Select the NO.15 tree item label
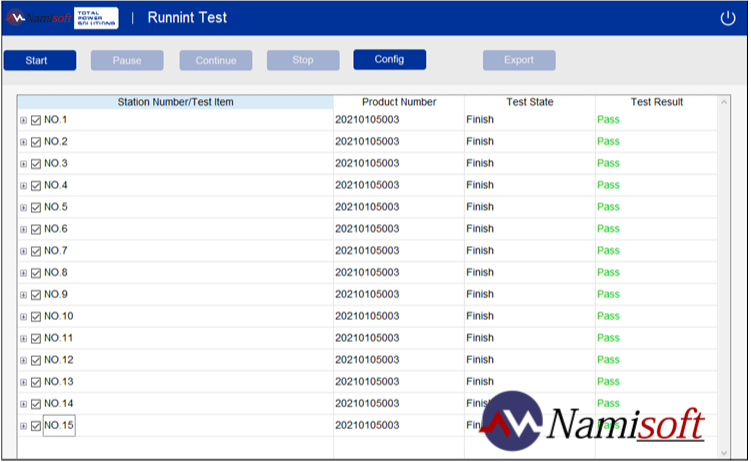751x462 pixels. click(x=59, y=426)
